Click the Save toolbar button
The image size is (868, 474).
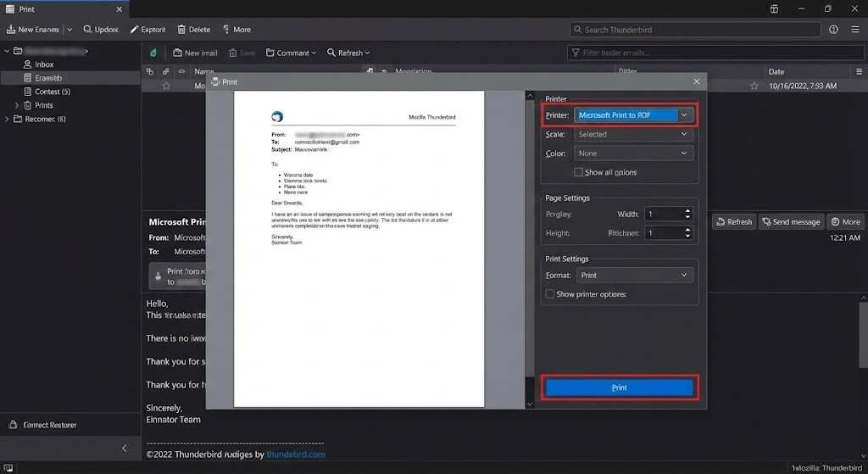pos(242,53)
